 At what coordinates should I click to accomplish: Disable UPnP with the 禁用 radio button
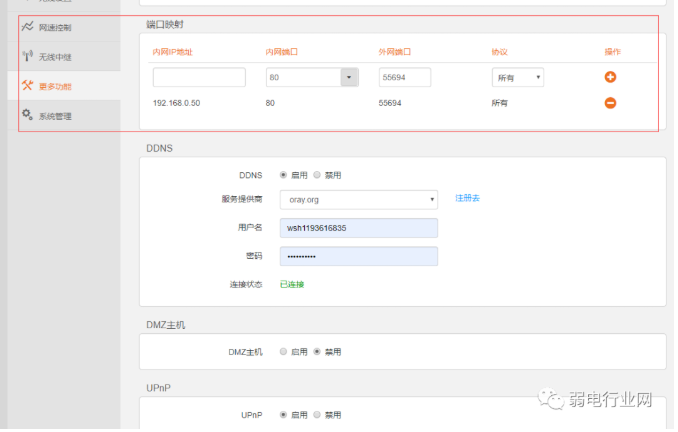coord(317,414)
